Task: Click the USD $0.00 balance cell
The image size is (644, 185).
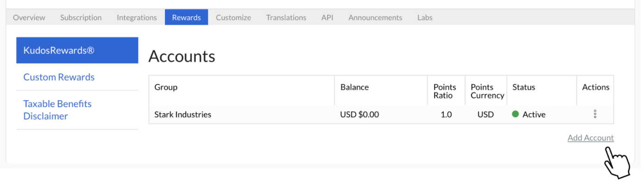Action: [x=360, y=114]
